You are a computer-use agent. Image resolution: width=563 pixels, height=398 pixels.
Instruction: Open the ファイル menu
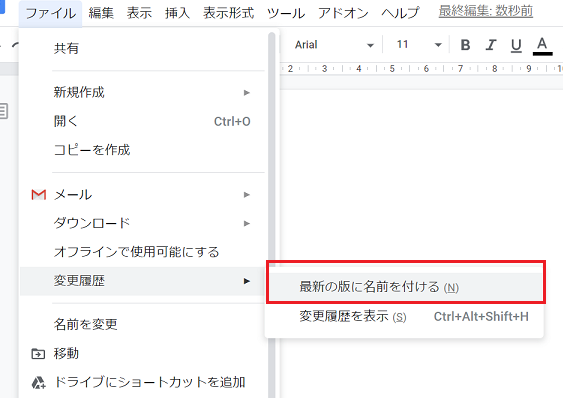[51, 13]
